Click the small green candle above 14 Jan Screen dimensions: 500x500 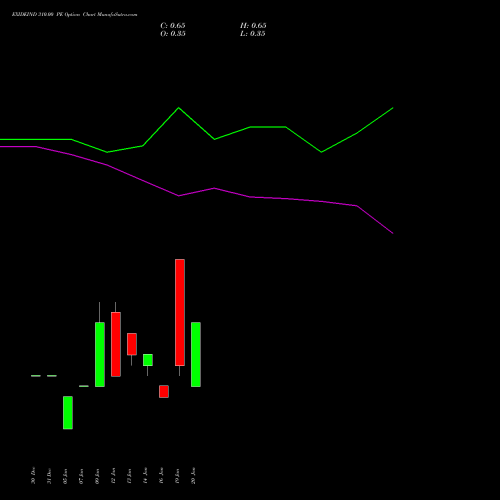pos(148,360)
